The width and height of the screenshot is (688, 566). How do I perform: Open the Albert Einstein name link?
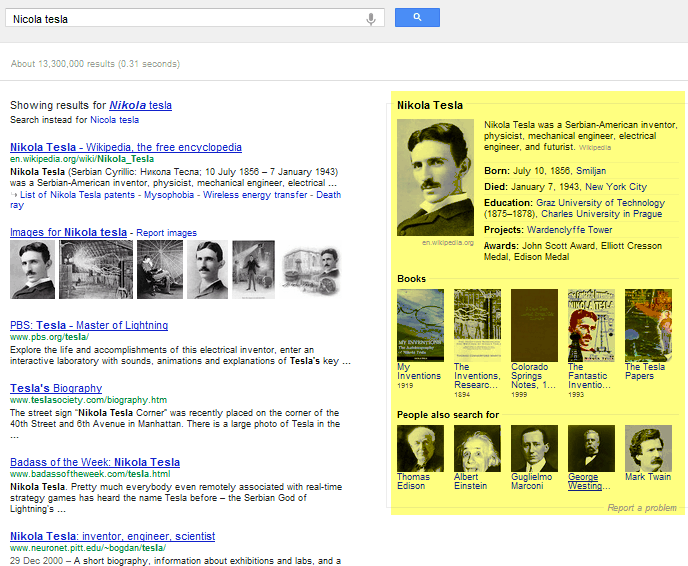[470, 481]
